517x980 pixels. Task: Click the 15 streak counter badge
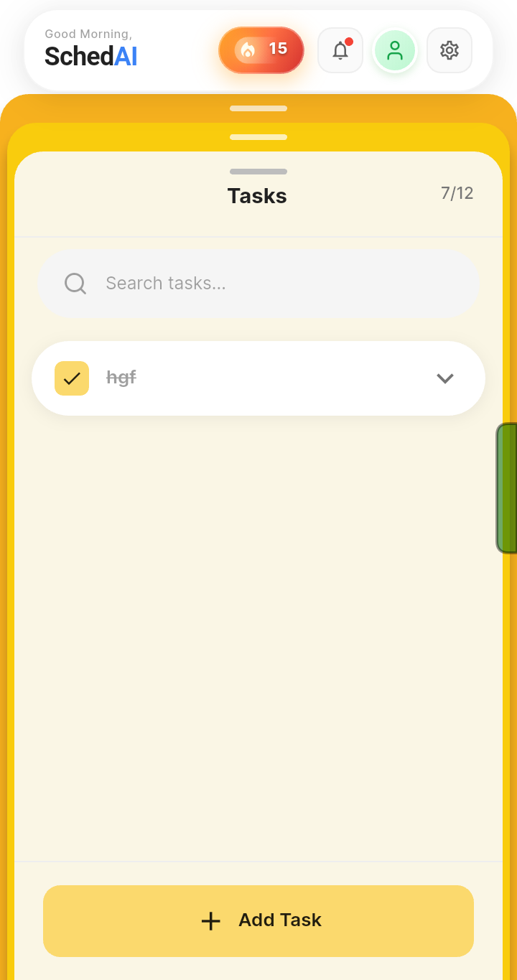coord(261,50)
